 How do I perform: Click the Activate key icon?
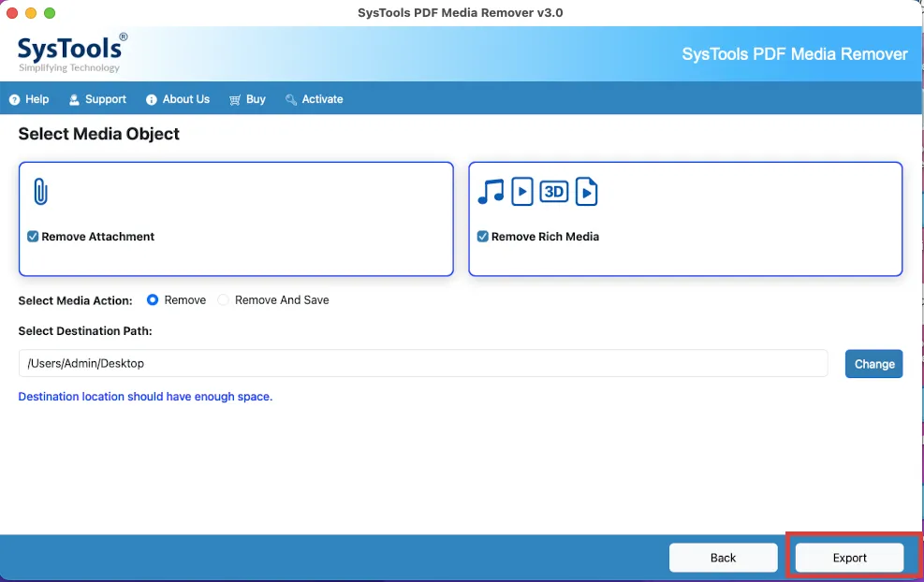tap(291, 99)
